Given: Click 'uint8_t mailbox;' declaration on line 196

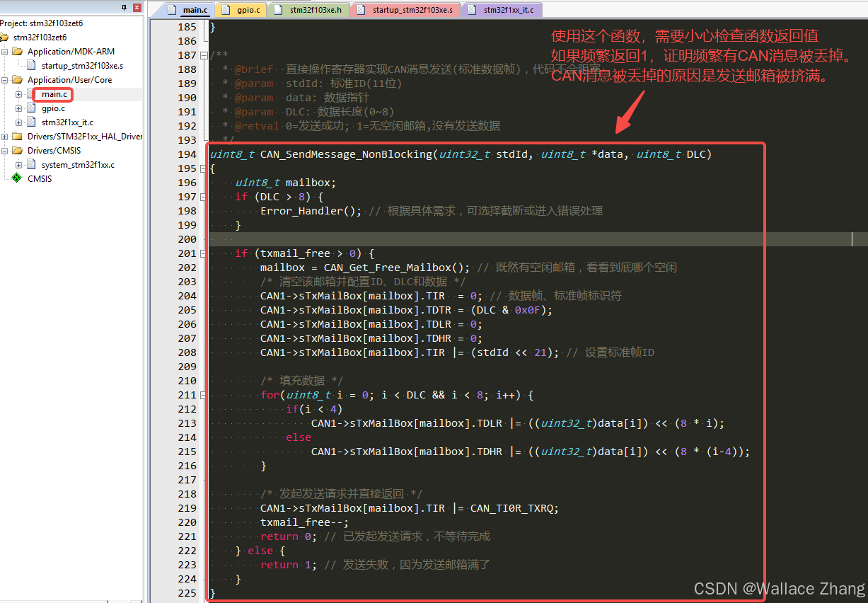Looking at the screenshot, I should coord(286,183).
